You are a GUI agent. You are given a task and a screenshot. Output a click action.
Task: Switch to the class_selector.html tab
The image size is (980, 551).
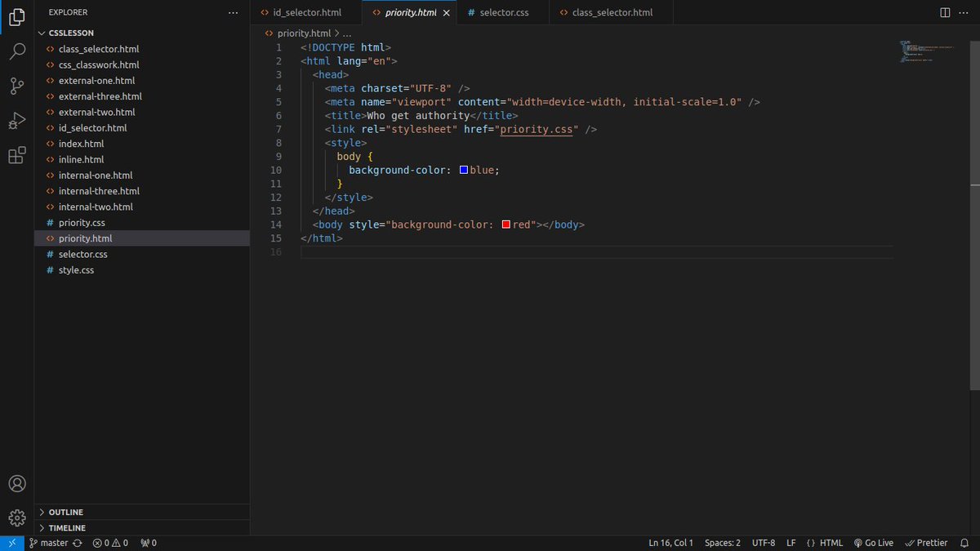(x=612, y=12)
